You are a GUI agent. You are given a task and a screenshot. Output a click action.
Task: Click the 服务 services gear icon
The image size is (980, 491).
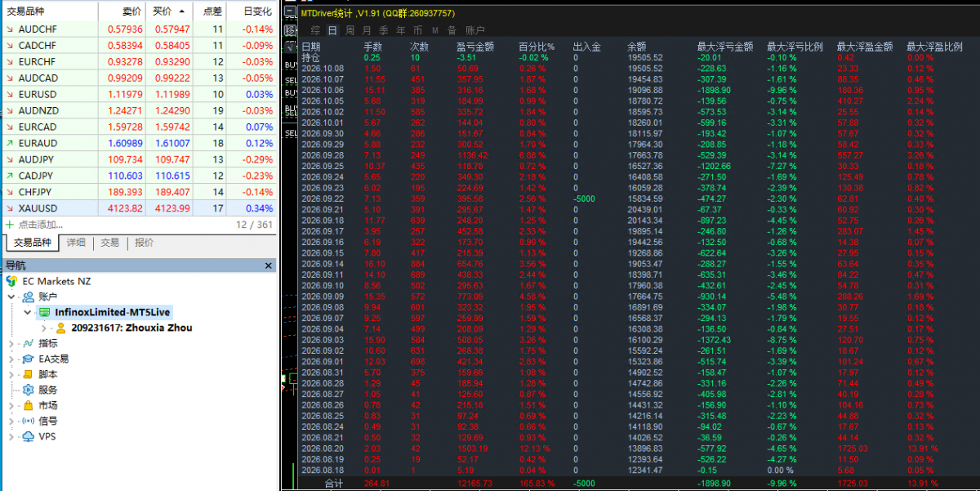click(28, 390)
